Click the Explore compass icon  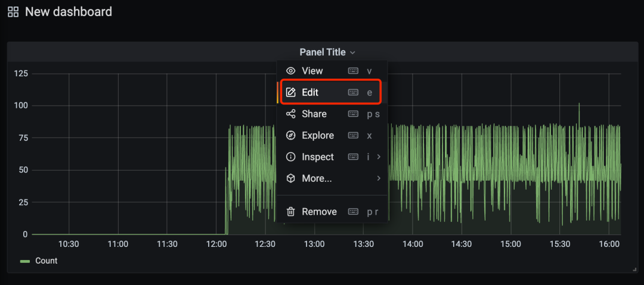[x=291, y=135]
